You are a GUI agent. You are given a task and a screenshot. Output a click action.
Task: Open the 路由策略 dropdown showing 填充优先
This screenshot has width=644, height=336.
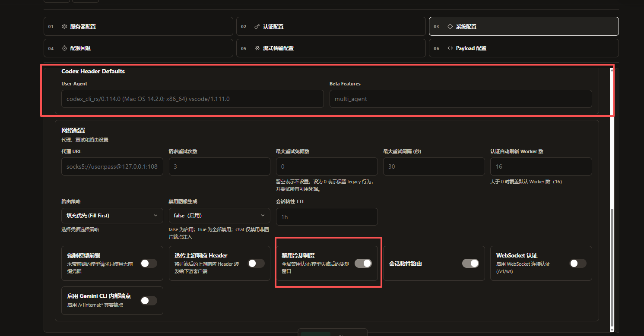point(112,215)
